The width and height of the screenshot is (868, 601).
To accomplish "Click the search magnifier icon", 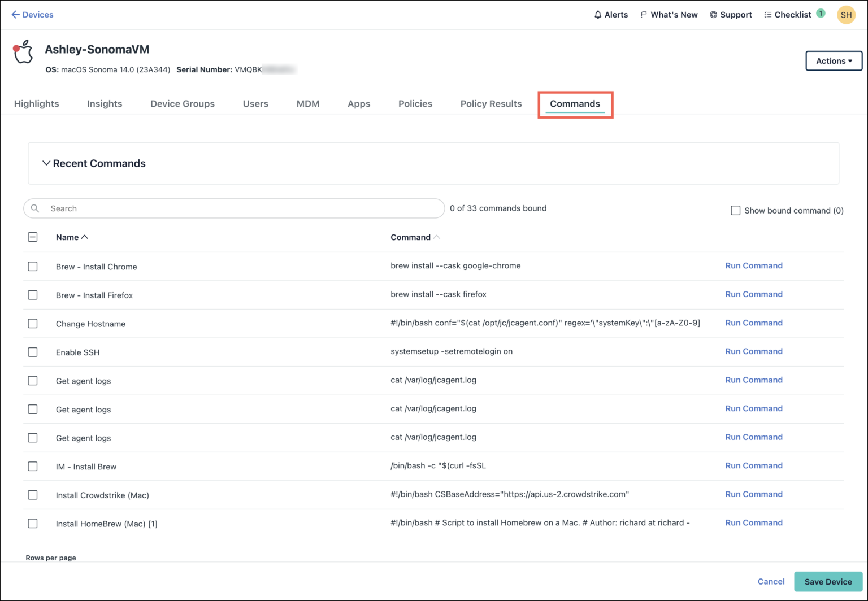I will point(35,208).
